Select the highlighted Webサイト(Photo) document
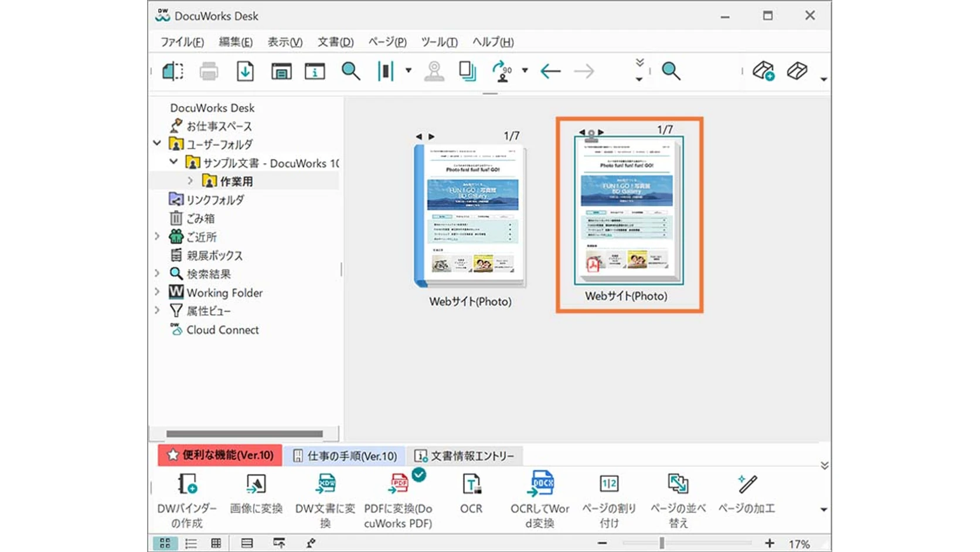The width and height of the screenshot is (980, 552). coord(629,215)
